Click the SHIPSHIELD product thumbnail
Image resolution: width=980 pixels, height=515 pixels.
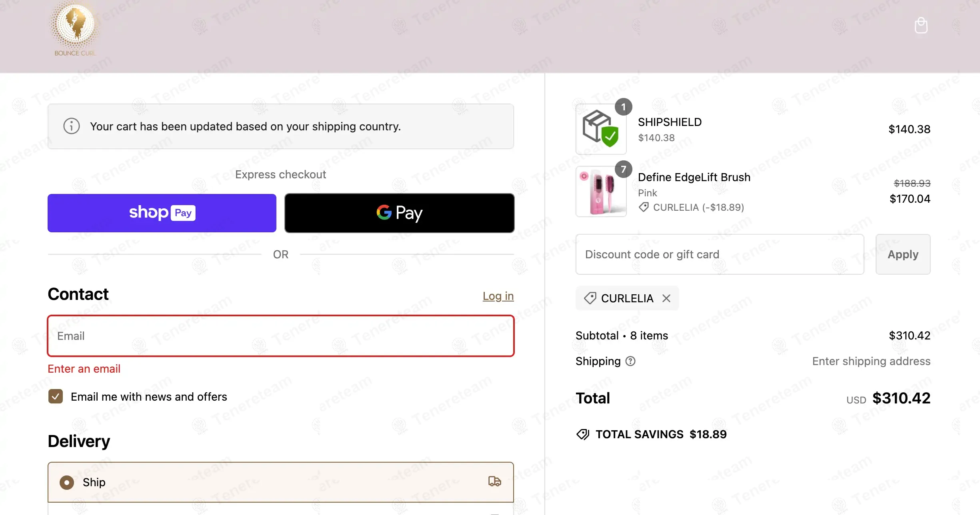pyautogui.click(x=601, y=129)
